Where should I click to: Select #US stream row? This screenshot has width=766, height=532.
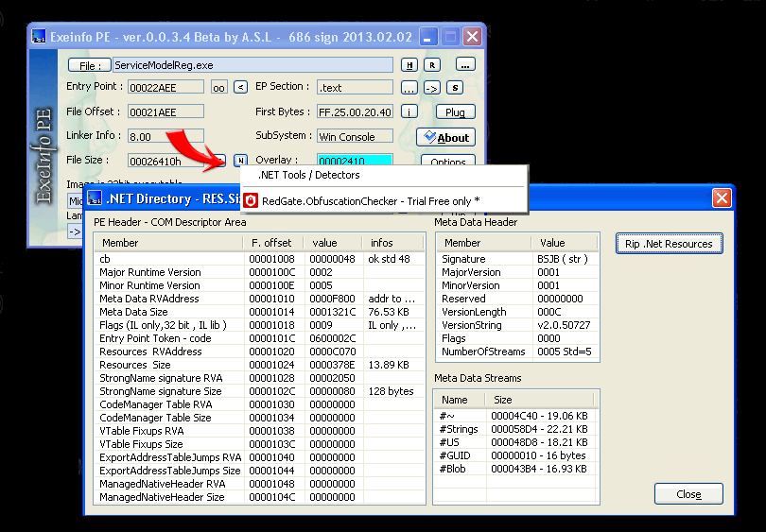click(515, 442)
